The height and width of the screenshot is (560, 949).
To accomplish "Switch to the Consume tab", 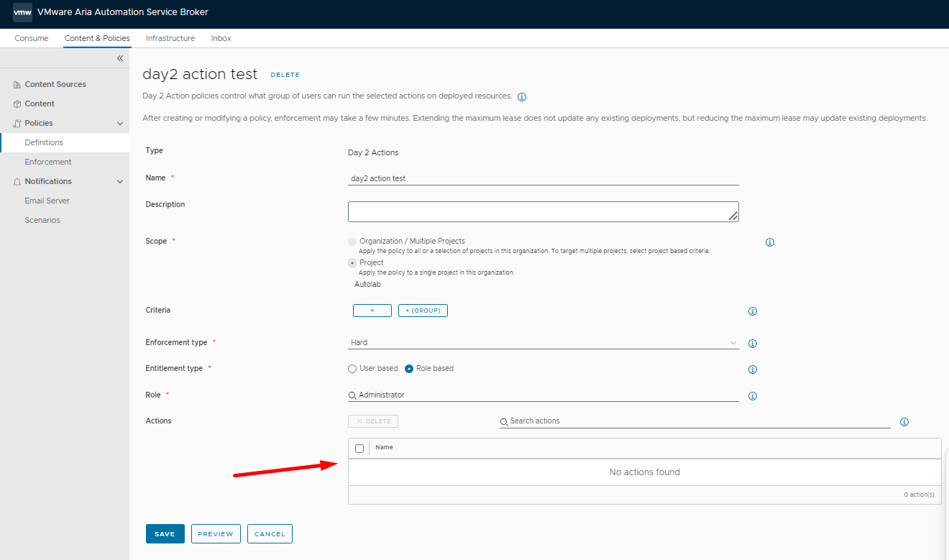I will (x=32, y=38).
